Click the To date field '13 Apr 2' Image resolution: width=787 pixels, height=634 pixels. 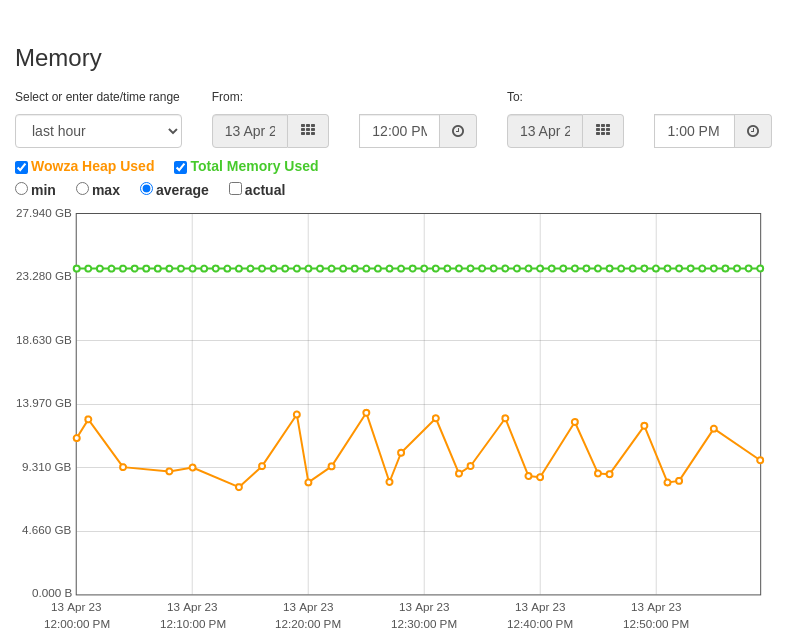545,131
